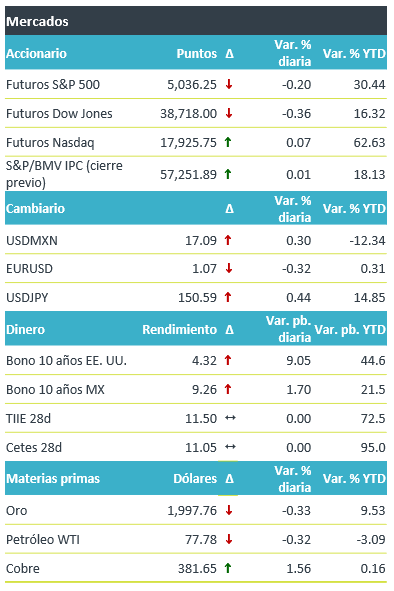Click the Bono 10 años EE. UU. label
This screenshot has width=394, height=591.
click(x=66, y=360)
